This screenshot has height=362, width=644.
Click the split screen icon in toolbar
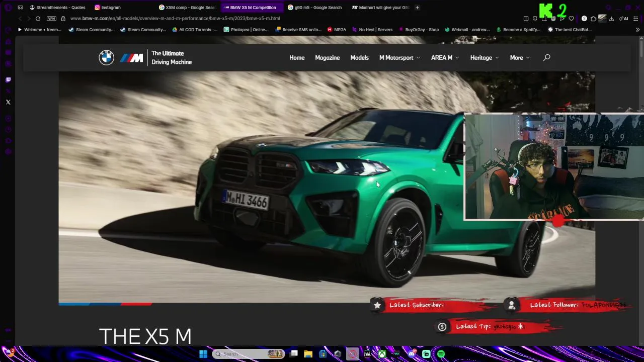[526, 19]
